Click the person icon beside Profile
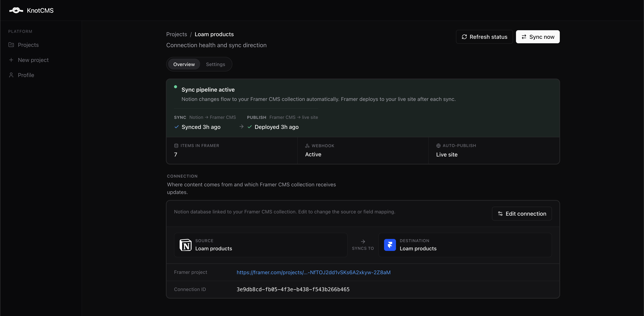Viewport: 644px width, 316px height. (11, 75)
